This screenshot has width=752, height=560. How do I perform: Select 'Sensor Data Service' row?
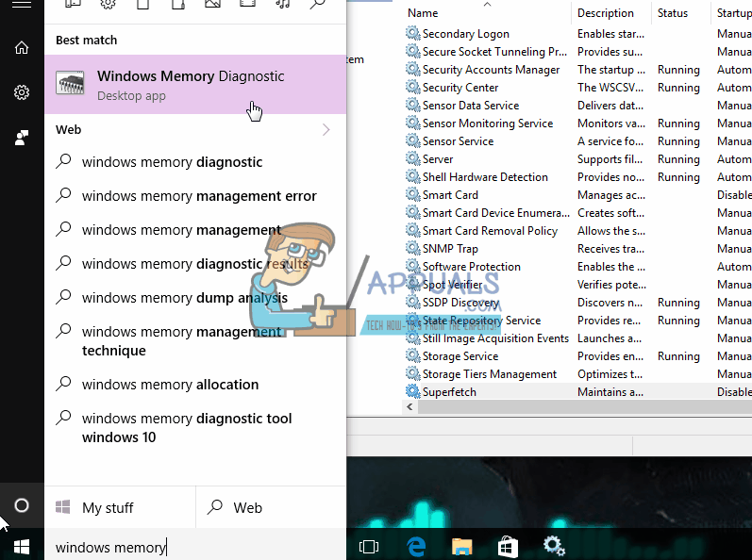pyautogui.click(x=577, y=105)
